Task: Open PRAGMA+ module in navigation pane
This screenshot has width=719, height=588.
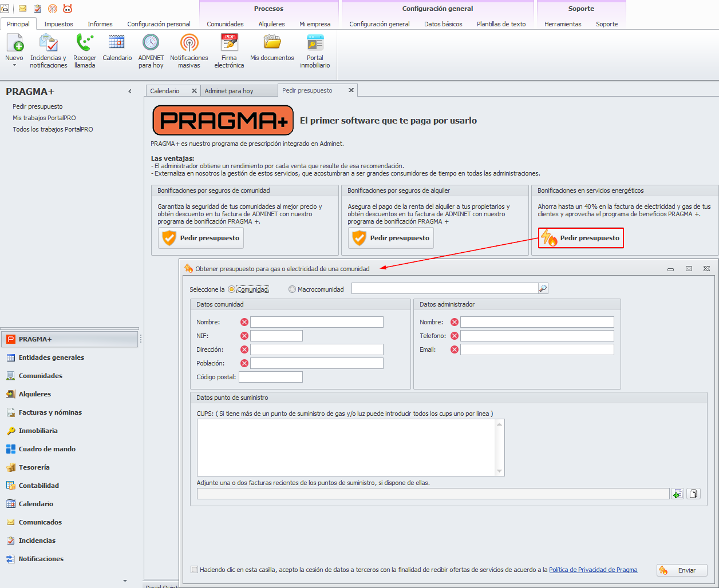Action: [69, 339]
